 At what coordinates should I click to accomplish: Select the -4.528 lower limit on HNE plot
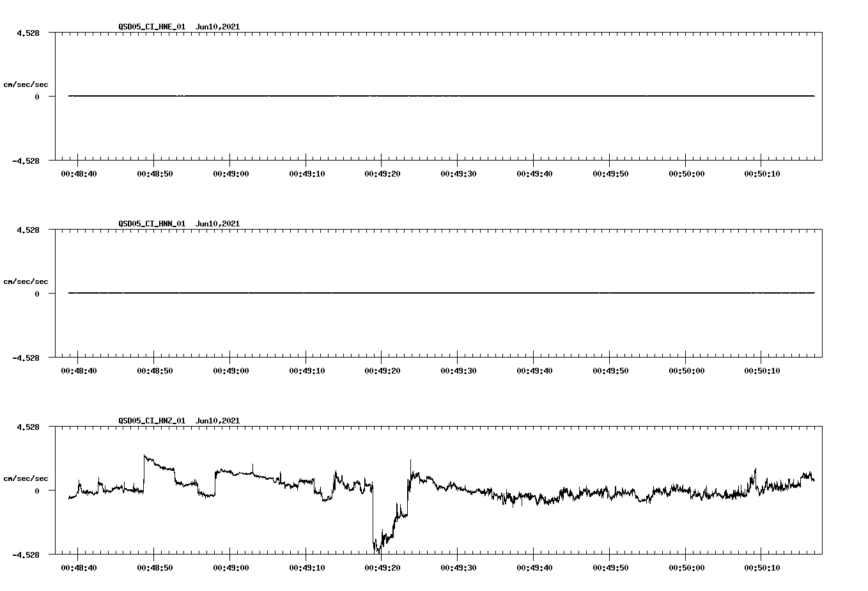tap(26, 161)
